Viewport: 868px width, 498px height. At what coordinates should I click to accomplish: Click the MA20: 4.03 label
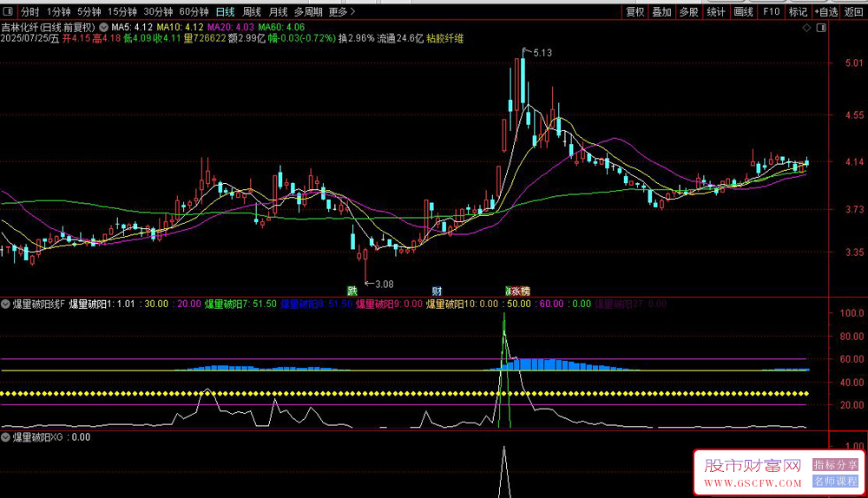(x=231, y=27)
